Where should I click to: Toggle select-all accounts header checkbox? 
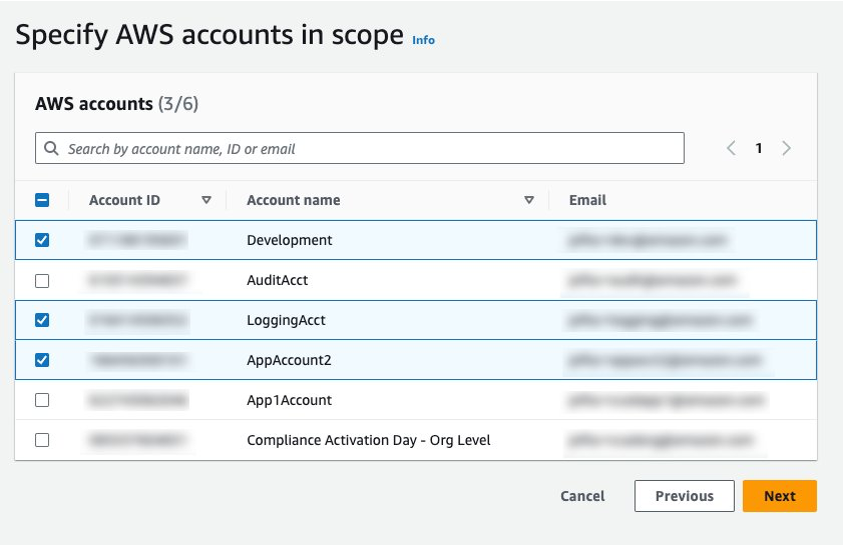pyautogui.click(x=42, y=200)
